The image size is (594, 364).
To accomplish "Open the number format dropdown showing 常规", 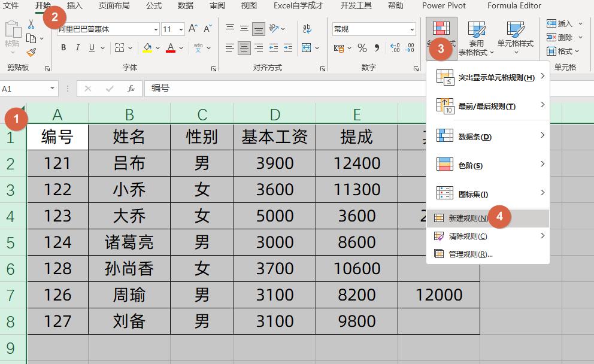I will (412, 29).
